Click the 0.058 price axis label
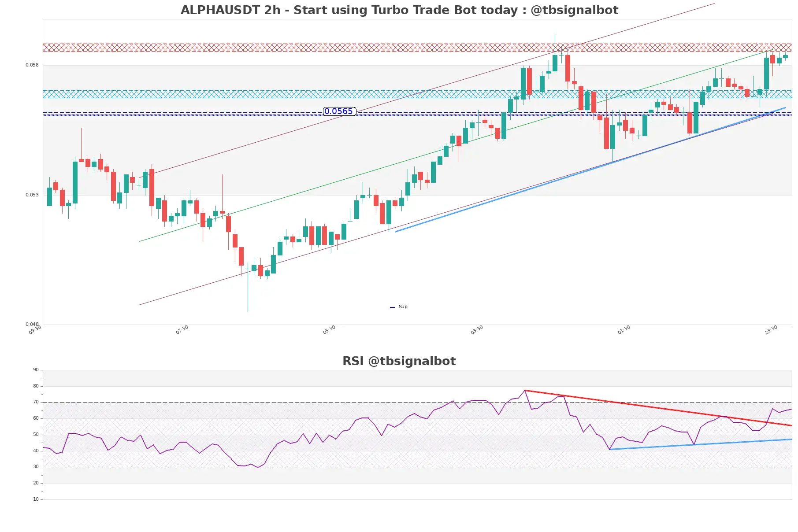Screen dimensions: 798x532 tap(32, 65)
